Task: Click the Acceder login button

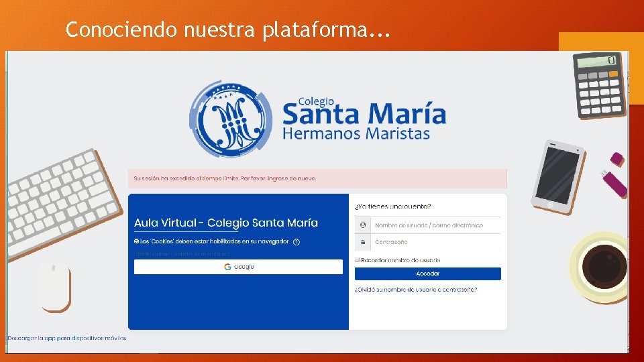Action: click(427, 274)
